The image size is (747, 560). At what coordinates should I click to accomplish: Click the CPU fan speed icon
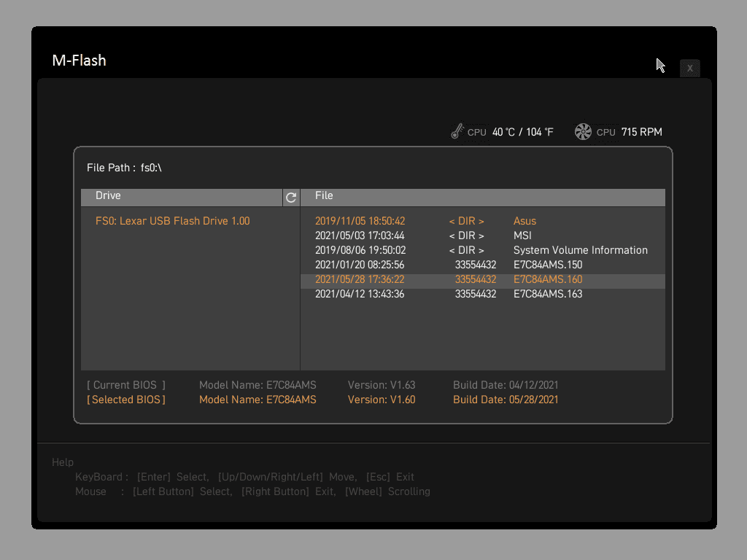(583, 132)
